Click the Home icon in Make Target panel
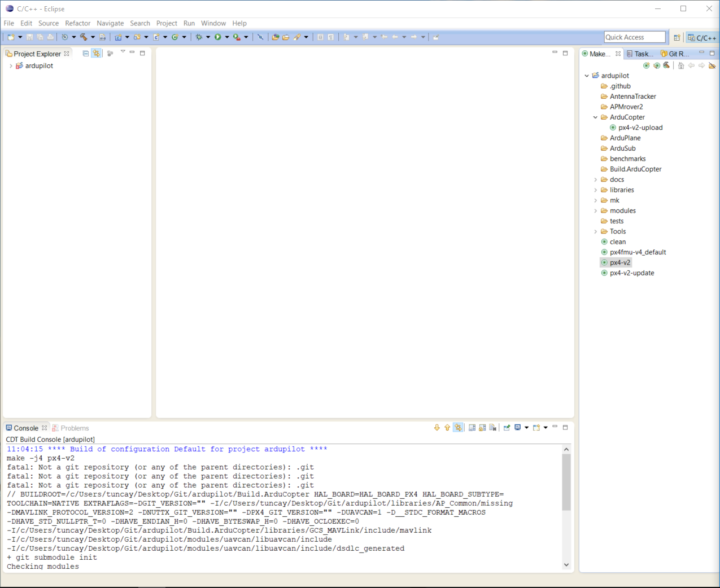 (x=681, y=65)
